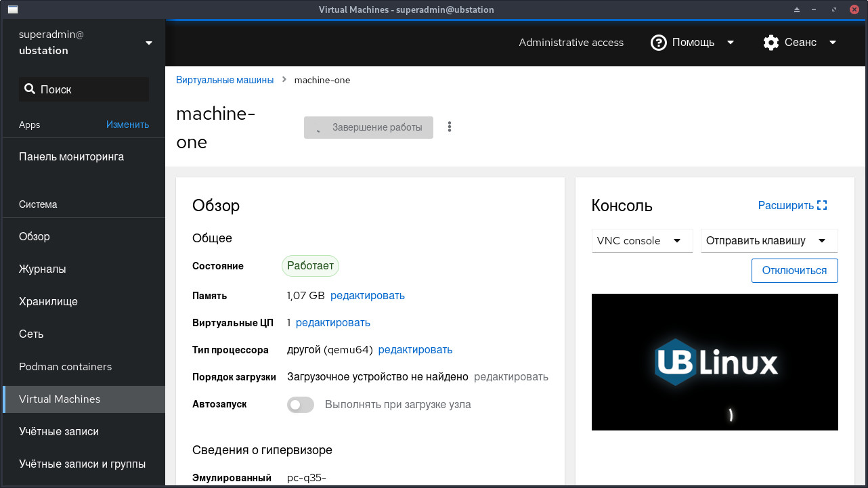The width and height of the screenshot is (868, 488).
Task: Click the Сведения о гипервизоре heading
Action: point(262,449)
